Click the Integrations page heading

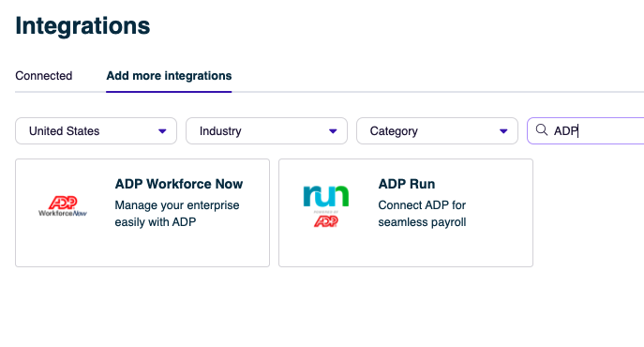point(83,25)
